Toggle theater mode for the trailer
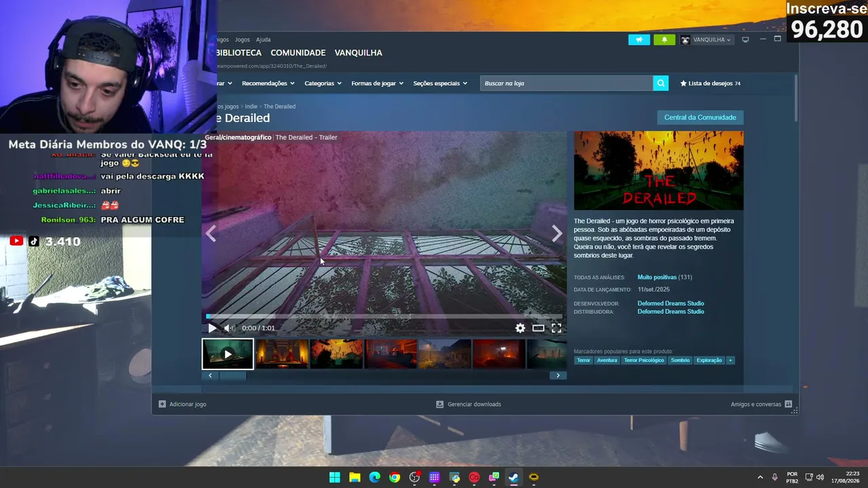Screen dimensions: 868x488 point(538,328)
